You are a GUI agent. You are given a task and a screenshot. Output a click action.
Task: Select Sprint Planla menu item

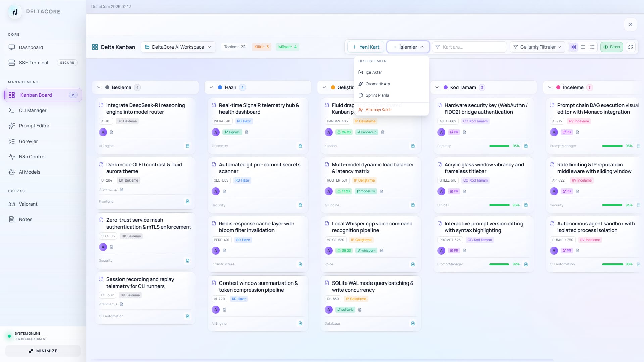click(x=392, y=95)
